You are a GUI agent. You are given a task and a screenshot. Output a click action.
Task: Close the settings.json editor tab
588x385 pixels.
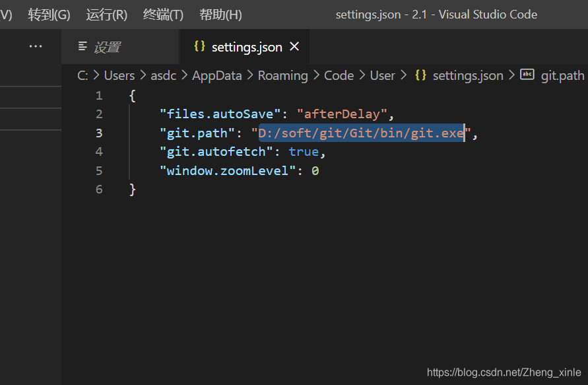[294, 47]
